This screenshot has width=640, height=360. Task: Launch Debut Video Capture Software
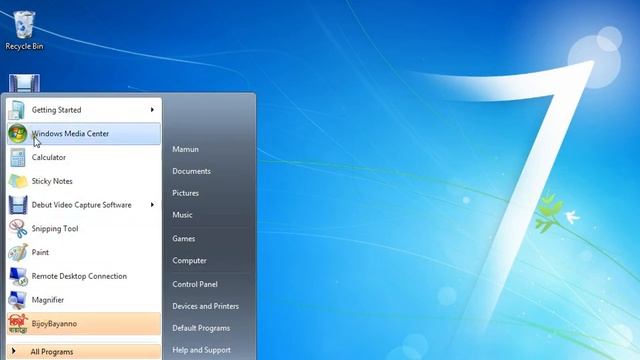click(84, 205)
